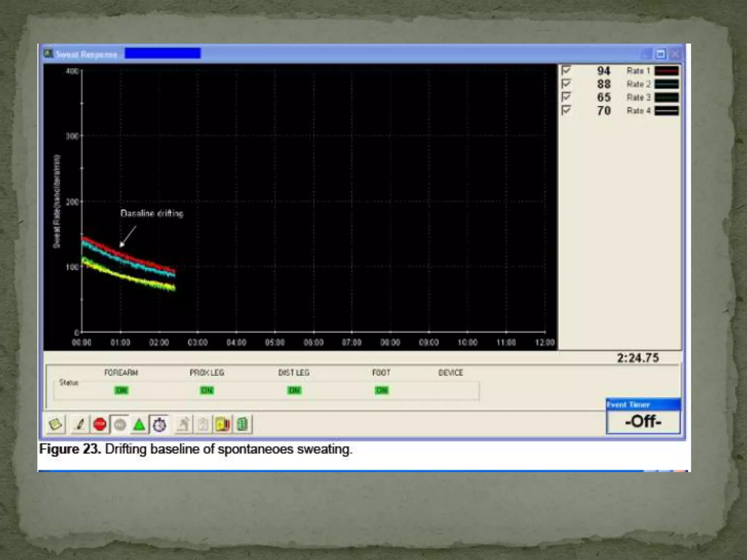
Task: Click the grayed-out clipboard icon
Action: tap(203, 424)
